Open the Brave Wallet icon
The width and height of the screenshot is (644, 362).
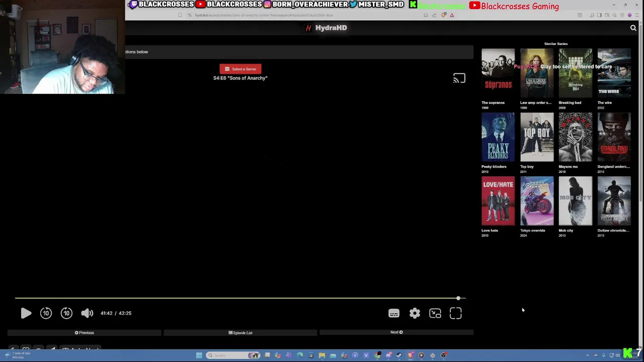point(607,15)
